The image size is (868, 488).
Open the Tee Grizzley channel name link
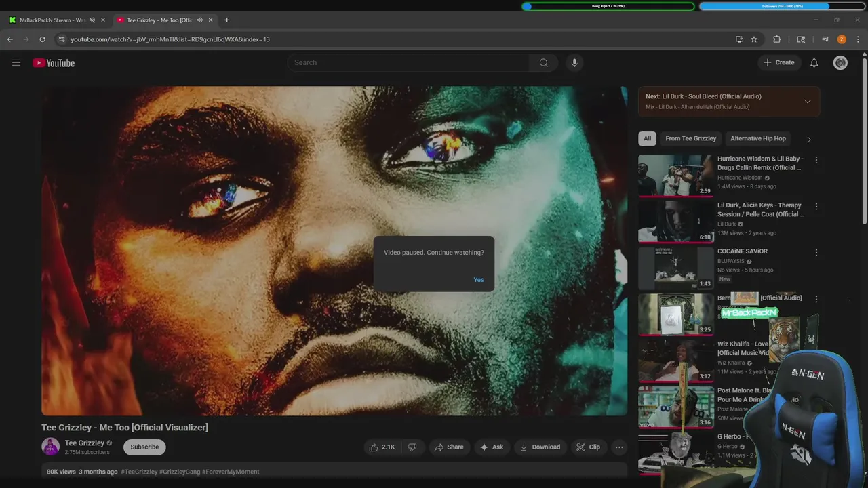(x=84, y=443)
